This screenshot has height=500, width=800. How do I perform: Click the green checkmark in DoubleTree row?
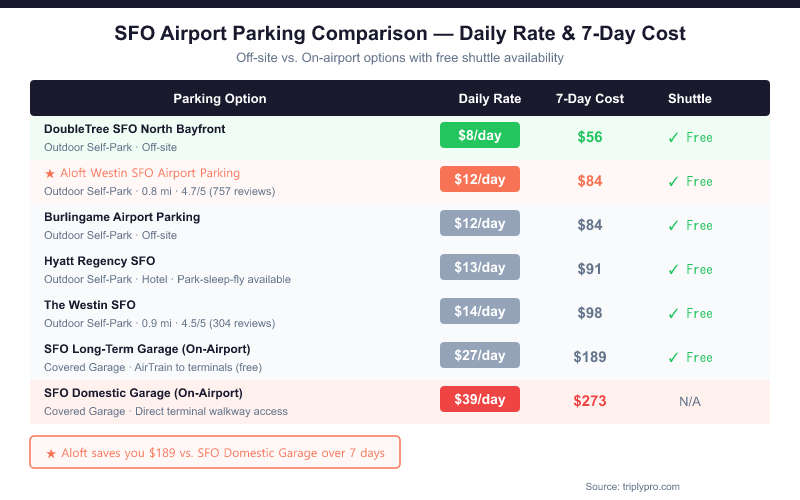tap(673, 137)
